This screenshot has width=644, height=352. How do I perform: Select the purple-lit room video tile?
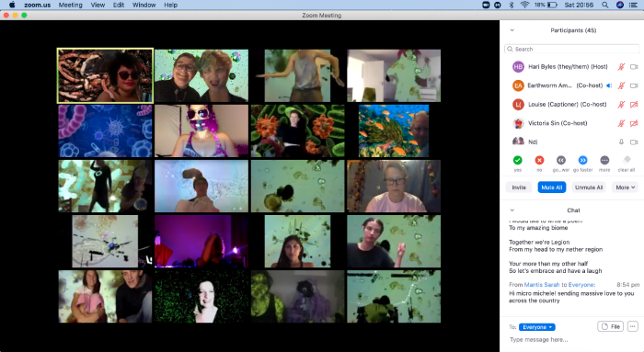(201, 241)
